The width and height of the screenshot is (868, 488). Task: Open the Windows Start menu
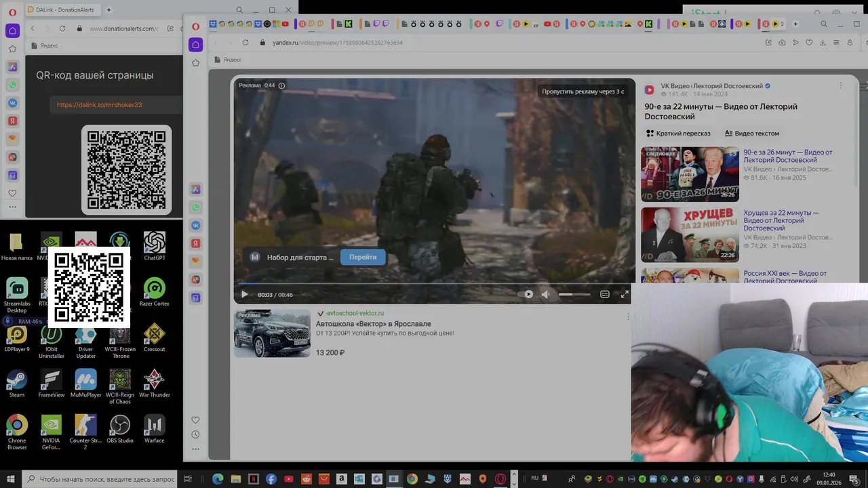coord(10,479)
